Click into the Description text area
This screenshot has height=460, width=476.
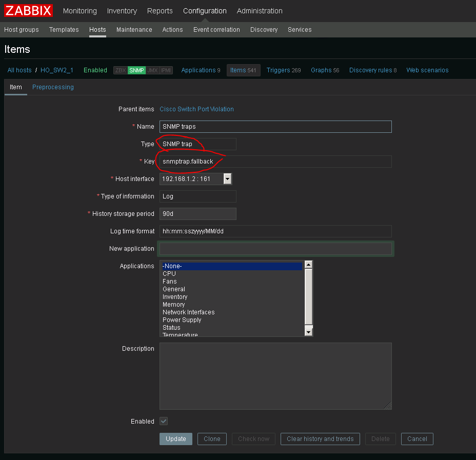[275, 376]
